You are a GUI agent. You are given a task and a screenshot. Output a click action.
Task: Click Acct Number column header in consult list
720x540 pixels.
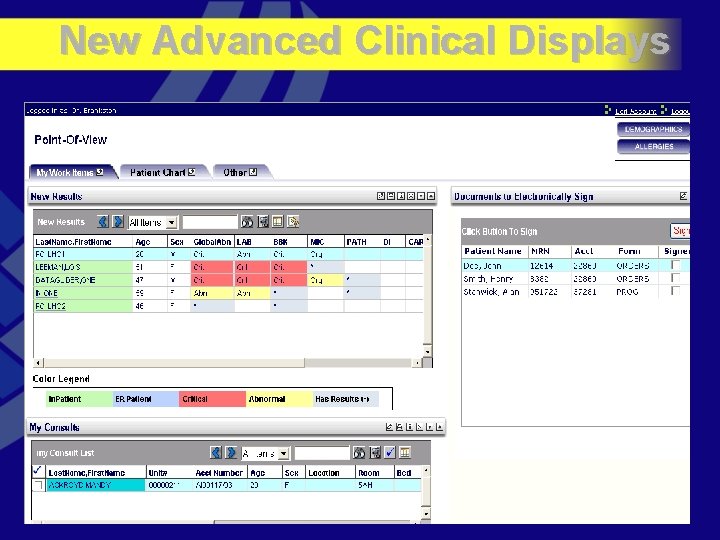click(219, 472)
